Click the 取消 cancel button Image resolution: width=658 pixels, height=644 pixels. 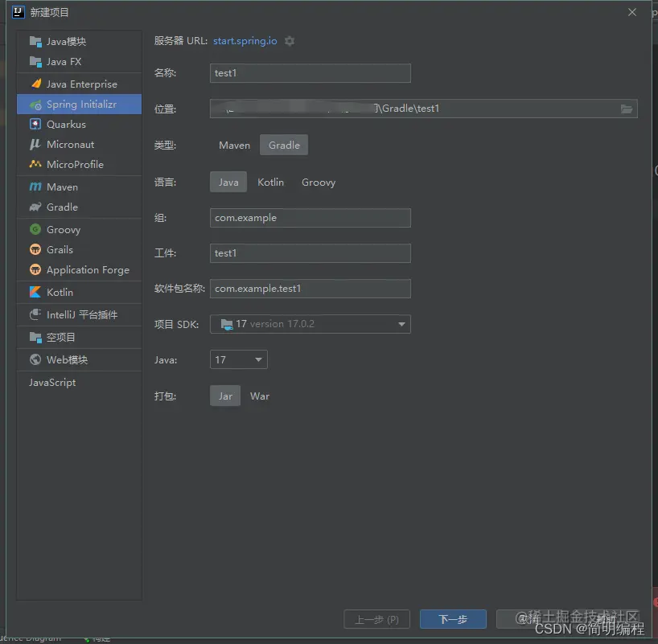pyautogui.click(x=529, y=619)
